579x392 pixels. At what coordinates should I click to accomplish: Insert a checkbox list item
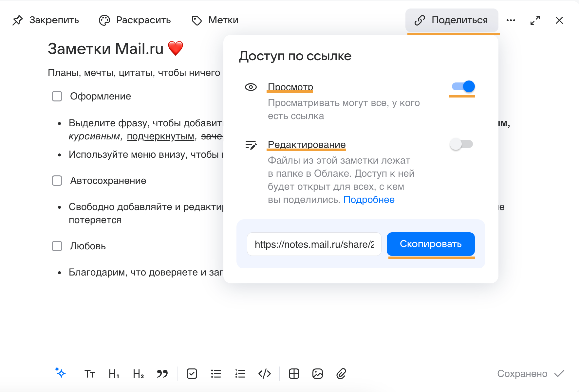(x=192, y=374)
